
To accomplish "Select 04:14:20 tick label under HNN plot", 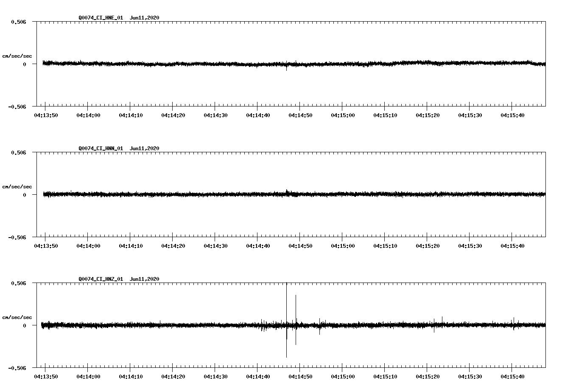I will tap(173, 246).
